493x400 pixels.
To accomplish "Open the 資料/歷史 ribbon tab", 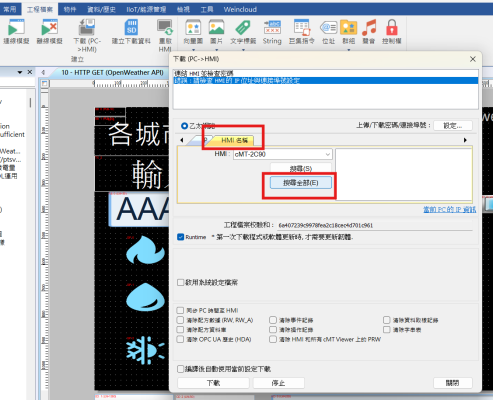I will tap(101, 9).
